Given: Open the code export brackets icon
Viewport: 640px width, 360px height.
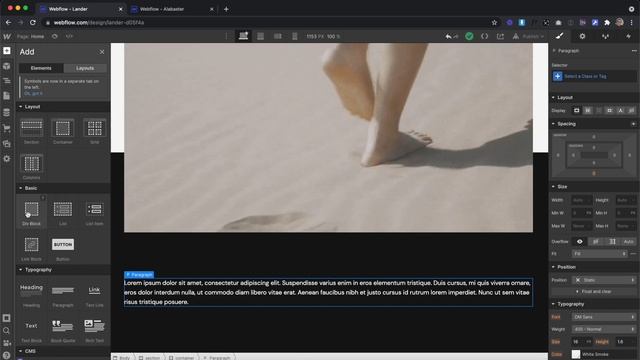Looking at the screenshot, I should (484, 36).
